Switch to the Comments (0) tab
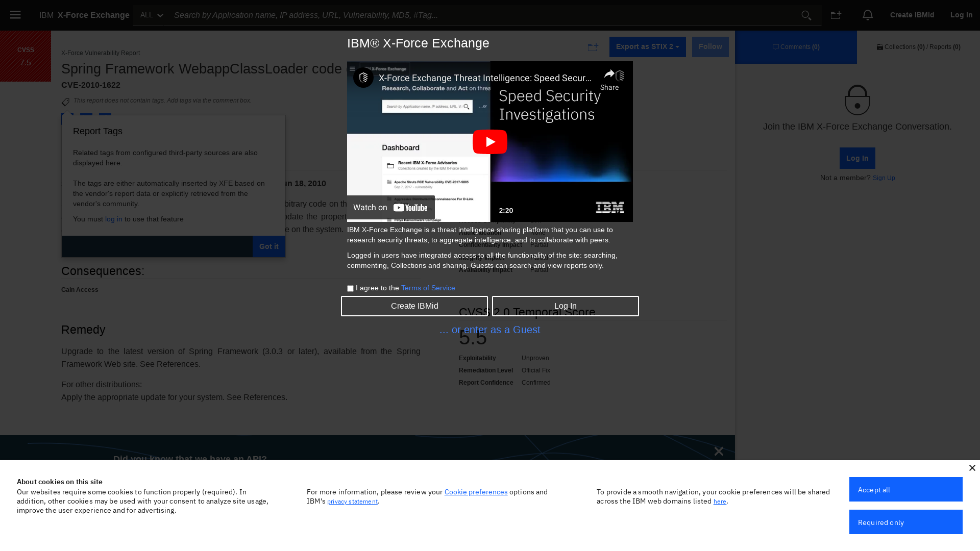This screenshot has width=980, height=551. click(796, 47)
